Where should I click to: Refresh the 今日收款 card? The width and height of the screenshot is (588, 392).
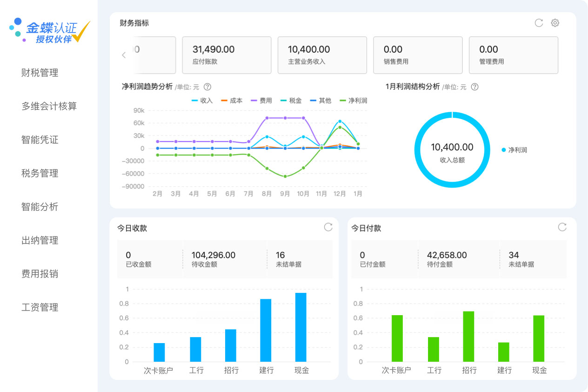[x=328, y=227]
